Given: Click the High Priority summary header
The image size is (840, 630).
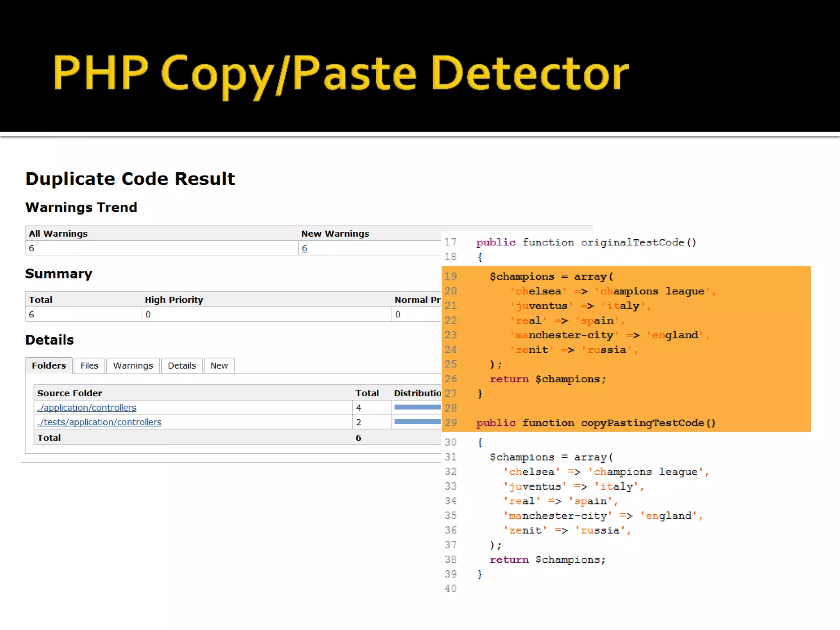Looking at the screenshot, I should (x=174, y=300).
